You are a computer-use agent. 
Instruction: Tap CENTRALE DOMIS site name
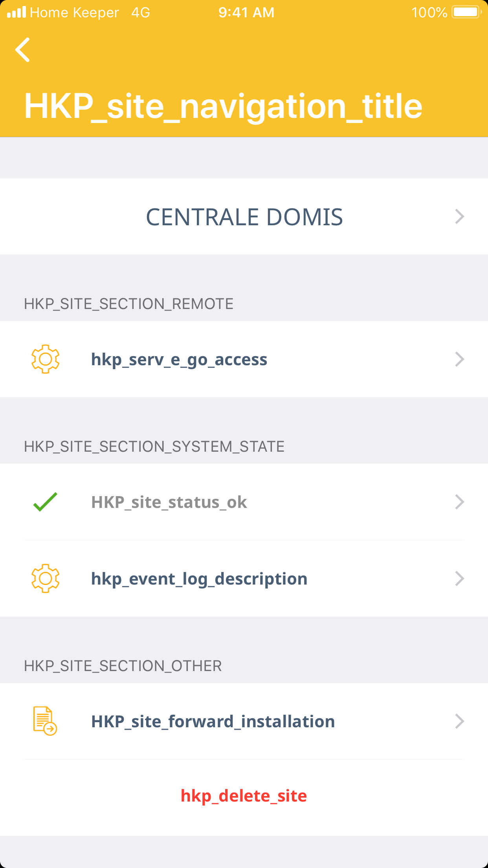[x=244, y=217]
